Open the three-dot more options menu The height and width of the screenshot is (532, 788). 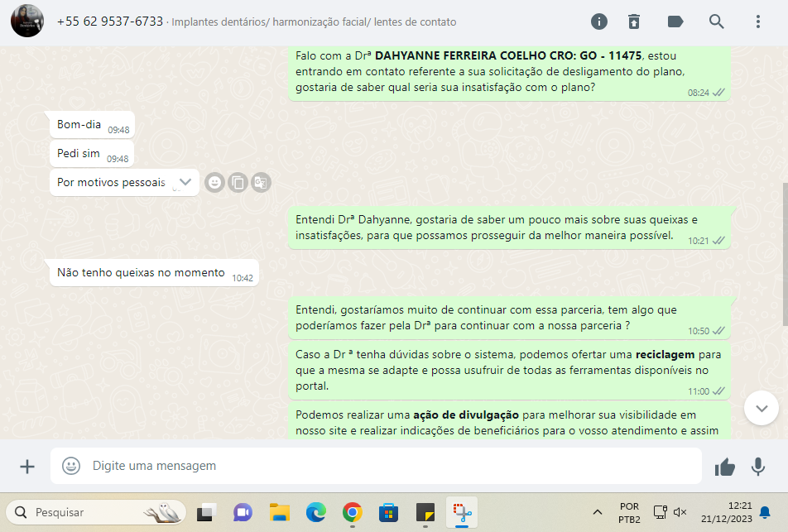[x=758, y=22]
